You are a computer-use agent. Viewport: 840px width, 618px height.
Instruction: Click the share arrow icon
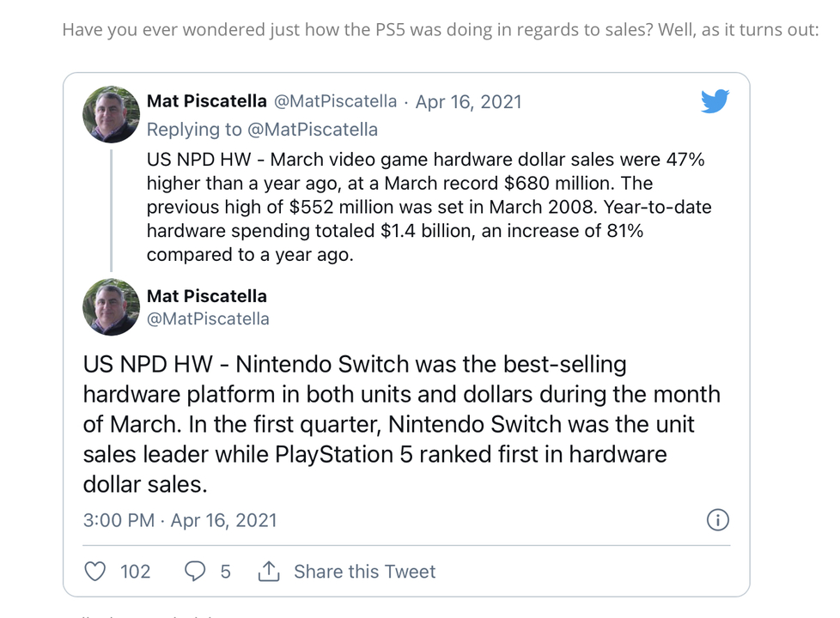[269, 572]
